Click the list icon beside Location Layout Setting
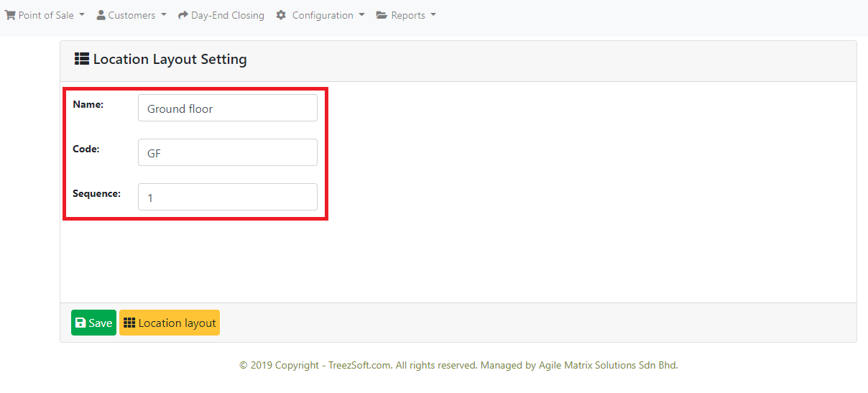 point(82,59)
